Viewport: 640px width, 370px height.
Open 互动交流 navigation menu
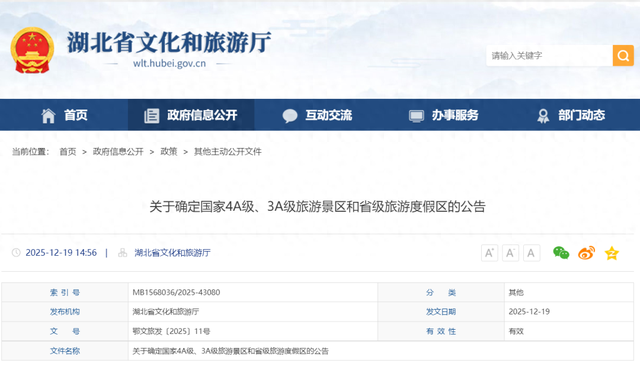[329, 115]
